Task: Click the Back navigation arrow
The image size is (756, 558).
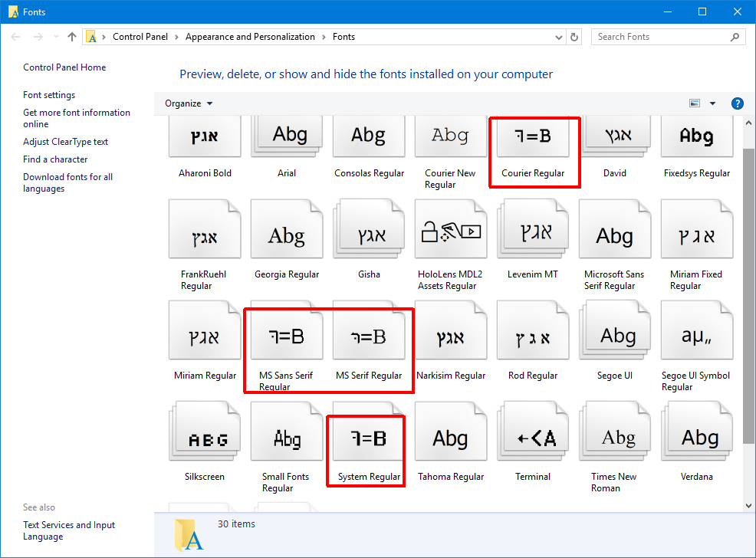Action: click(x=15, y=37)
